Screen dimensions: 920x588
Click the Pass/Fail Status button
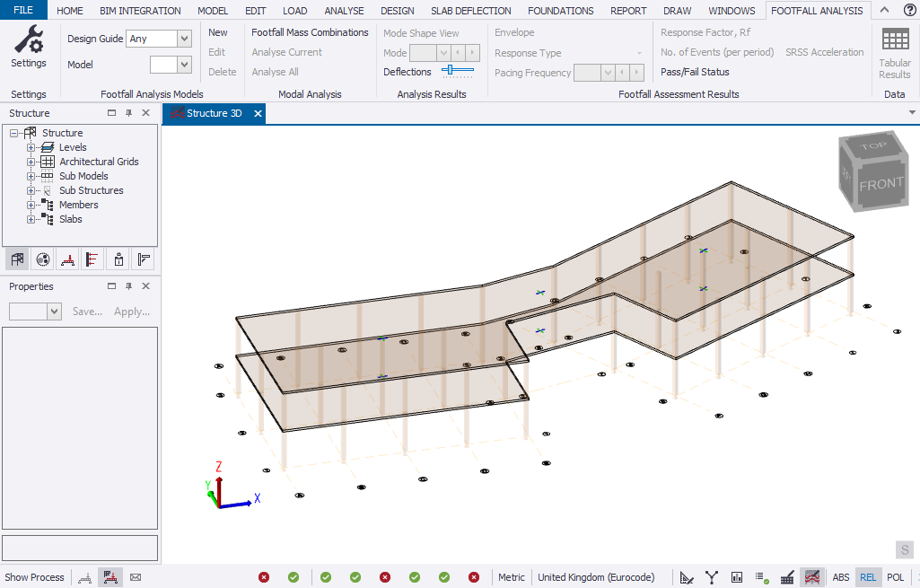tap(695, 72)
